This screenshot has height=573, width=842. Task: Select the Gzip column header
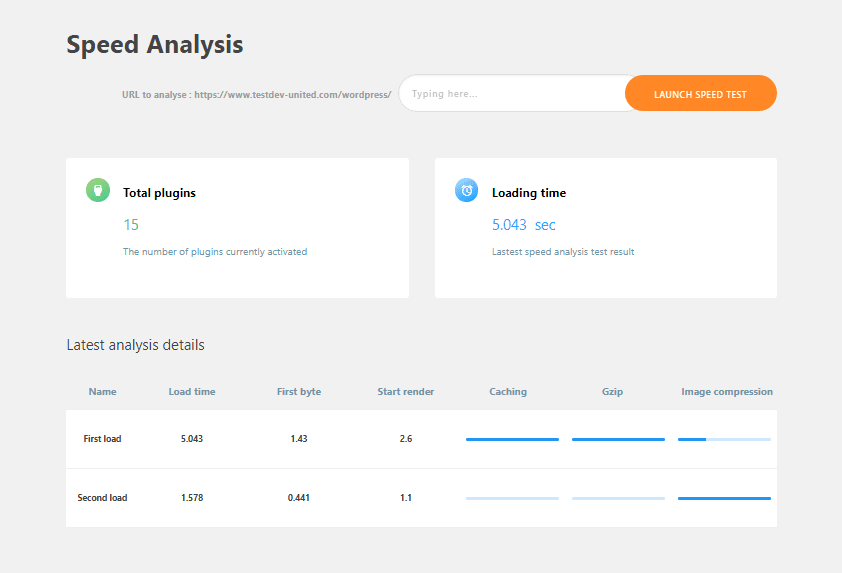pos(613,392)
